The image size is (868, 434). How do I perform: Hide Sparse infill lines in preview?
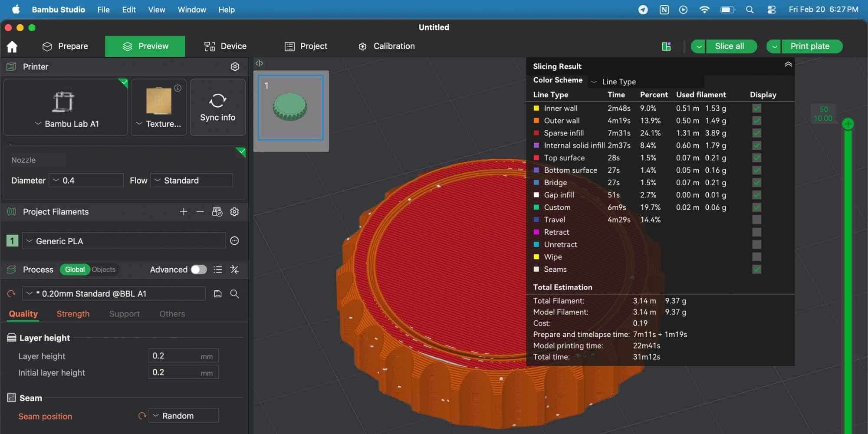click(x=756, y=133)
